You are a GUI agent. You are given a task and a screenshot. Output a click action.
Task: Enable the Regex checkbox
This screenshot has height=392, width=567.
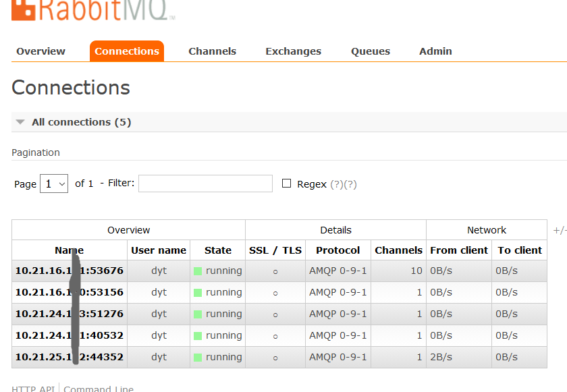tap(286, 182)
